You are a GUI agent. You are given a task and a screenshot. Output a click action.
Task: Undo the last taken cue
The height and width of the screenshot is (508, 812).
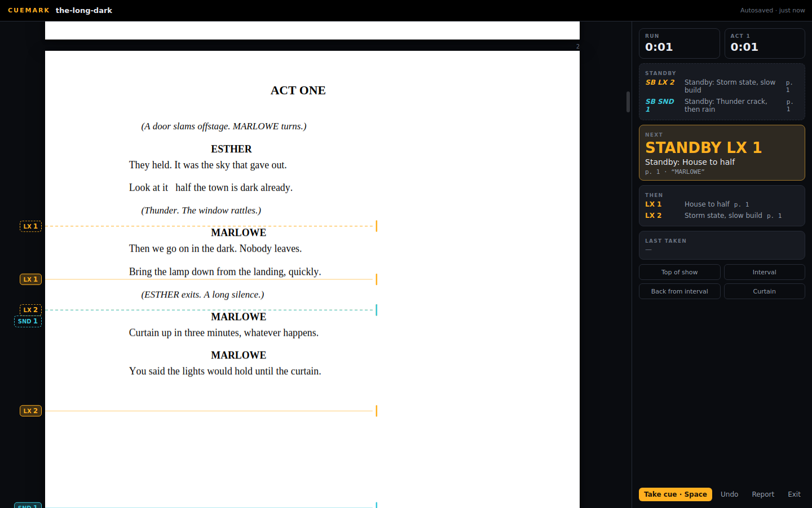(729, 494)
